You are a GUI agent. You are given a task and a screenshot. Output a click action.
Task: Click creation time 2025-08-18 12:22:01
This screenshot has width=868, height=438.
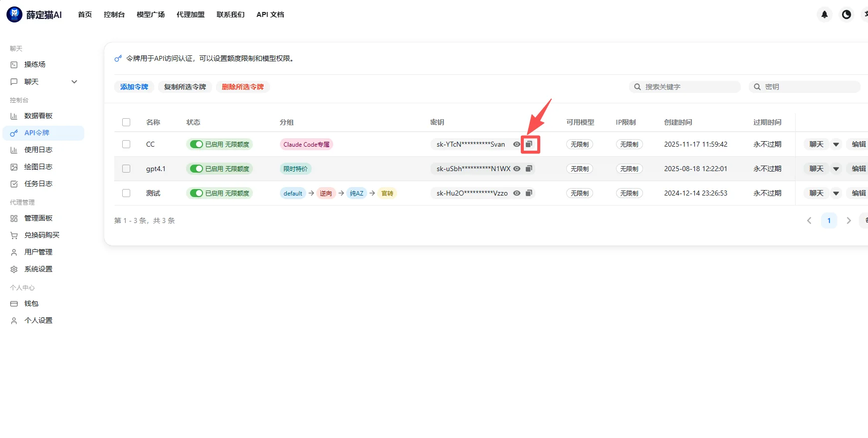pyautogui.click(x=695, y=169)
